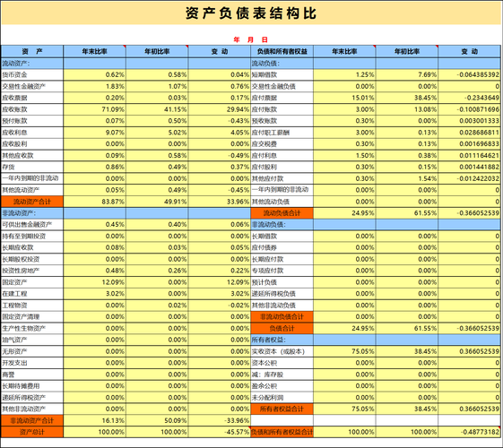503x448 pixels.
Task: Click the 应交税费 row label
Action: point(282,144)
